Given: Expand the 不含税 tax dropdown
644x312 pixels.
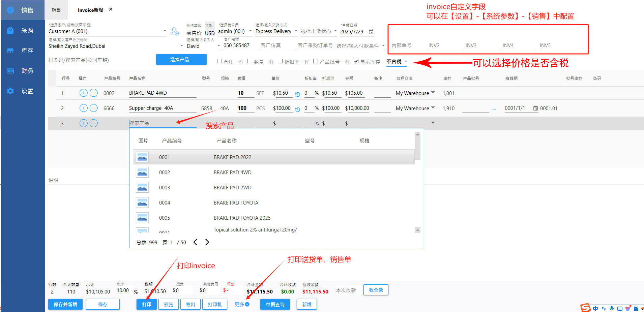Looking at the screenshot, I should coord(406,61).
